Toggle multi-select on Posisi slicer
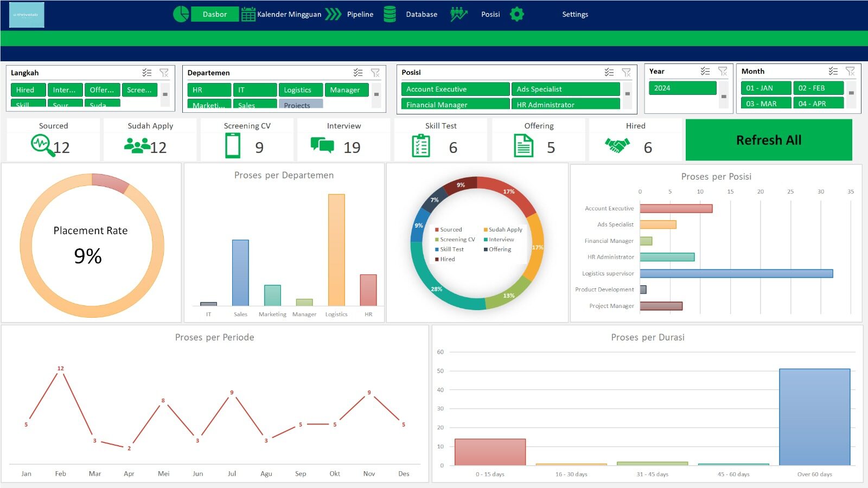The width and height of the screenshot is (868, 488). click(x=609, y=72)
